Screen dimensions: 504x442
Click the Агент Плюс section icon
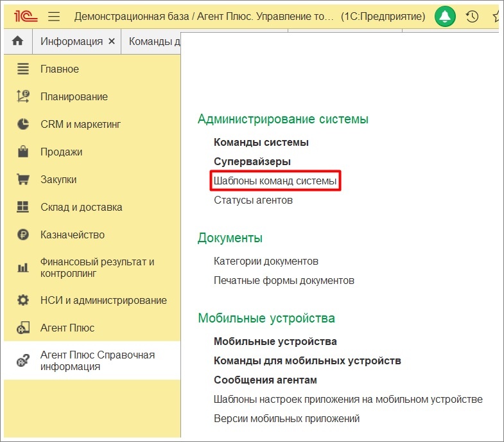(x=23, y=328)
